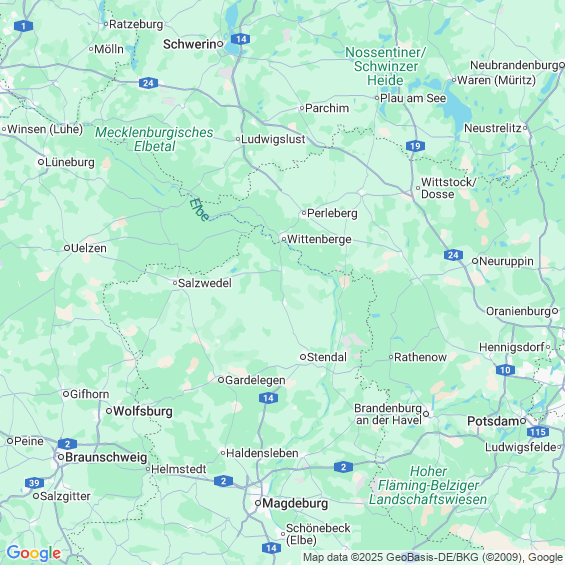
Task: Select the Wolfsburg city label
Action: [x=143, y=411]
